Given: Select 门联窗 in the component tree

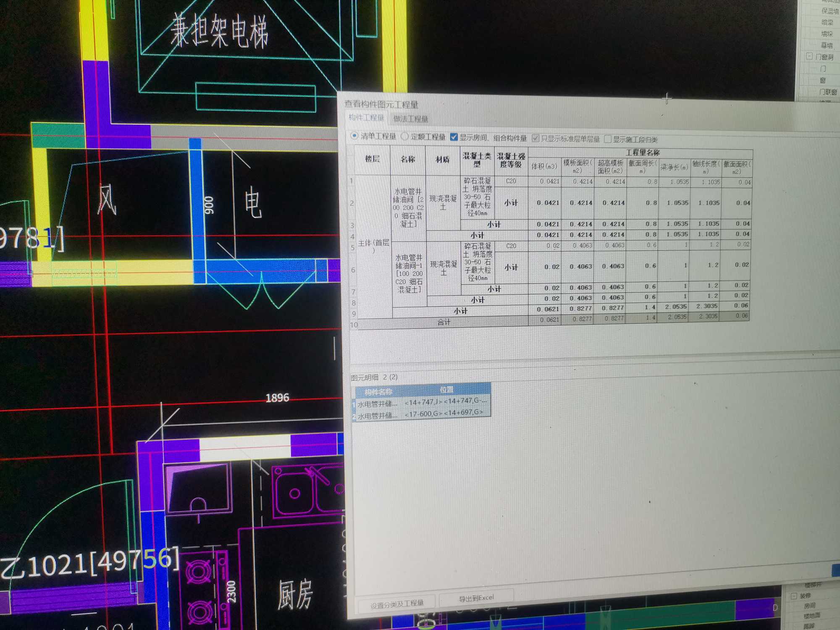Looking at the screenshot, I should [x=828, y=92].
